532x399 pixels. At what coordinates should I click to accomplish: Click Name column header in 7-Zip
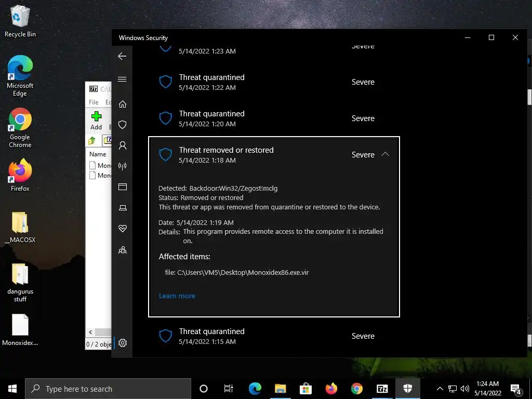point(98,154)
